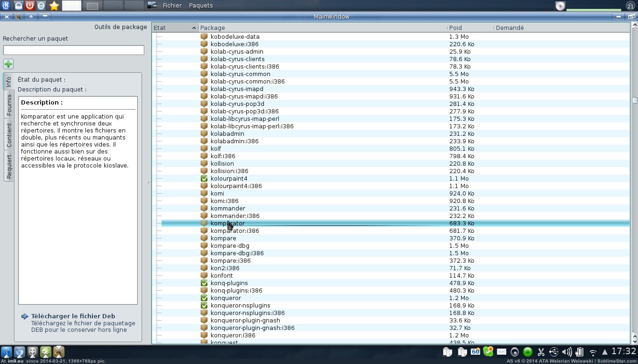Click the scissors clipboard tray icon
638x364 pixels.
point(541,352)
